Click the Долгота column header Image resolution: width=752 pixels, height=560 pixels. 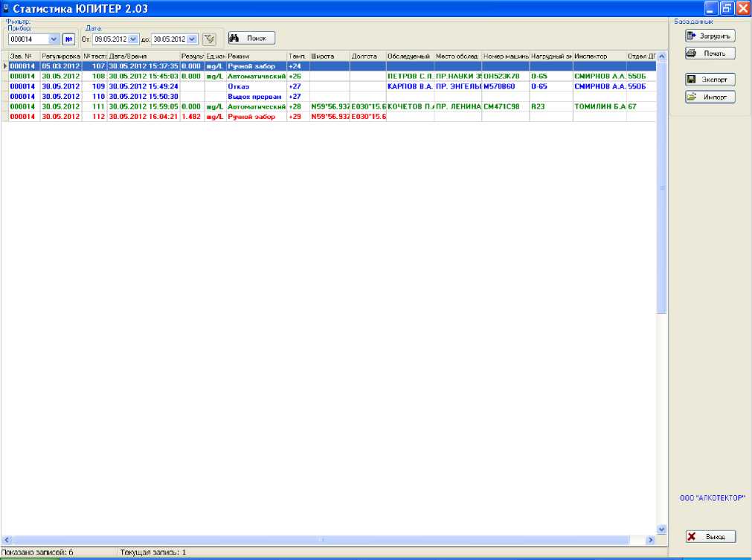pyautogui.click(x=368, y=56)
